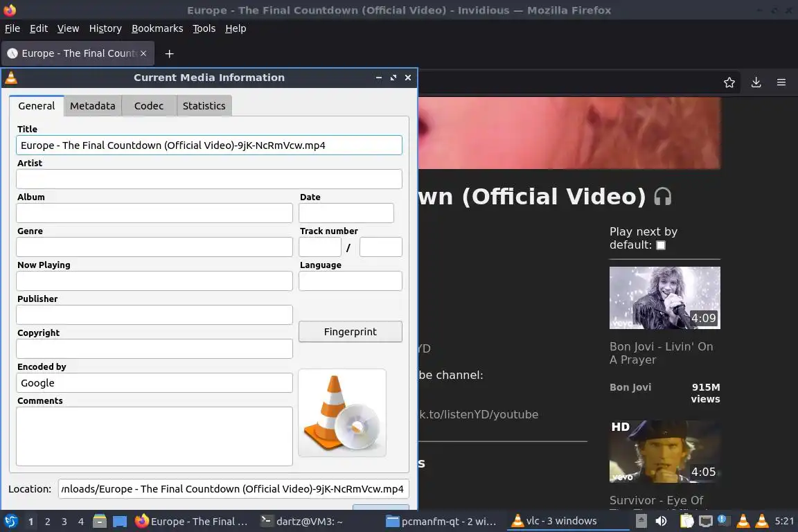The height and width of the screenshot is (532, 798).
Task: Close the Europe - The Final Countdown tab
Action: pyautogui.click(x=143, y=53)
